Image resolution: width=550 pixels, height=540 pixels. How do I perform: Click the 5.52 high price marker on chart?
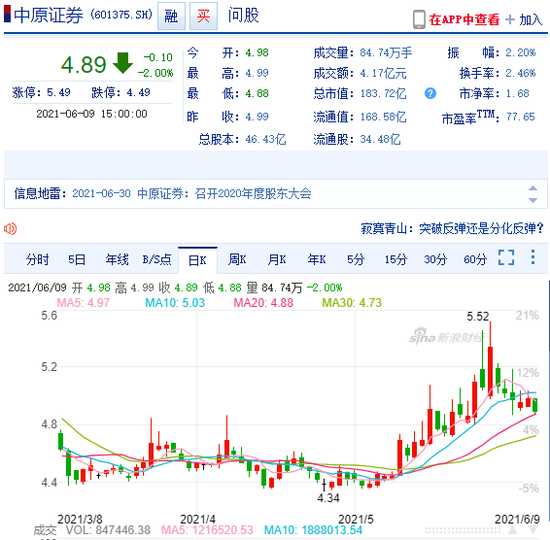coord(477,316)
